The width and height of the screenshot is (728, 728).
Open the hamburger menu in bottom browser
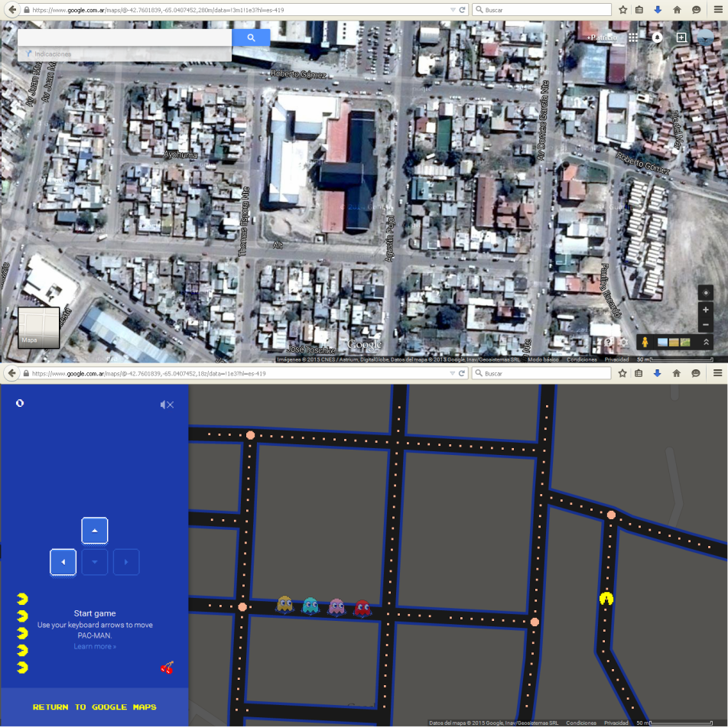717,373
